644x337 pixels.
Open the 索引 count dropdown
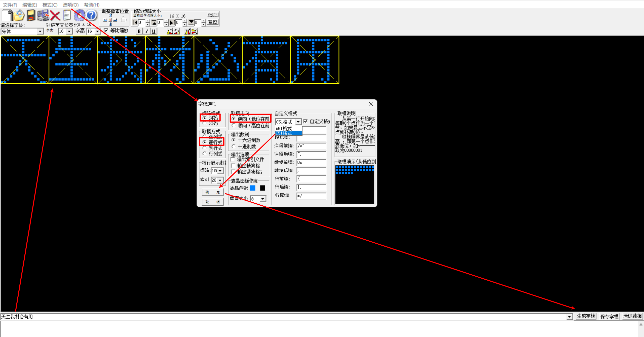pos(220,180)
